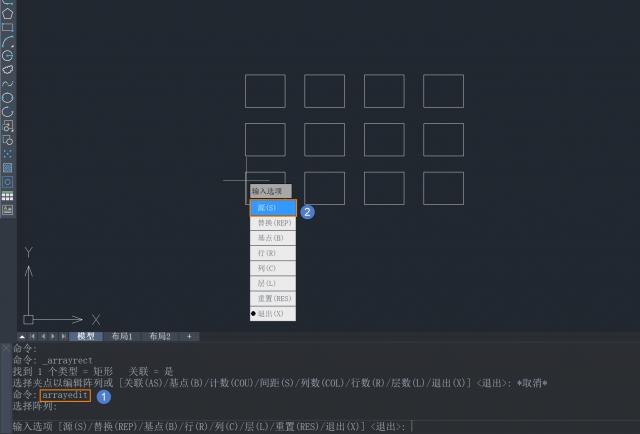
Task: Click the '选择阵列:' prompt line
Action: (35, 406)
